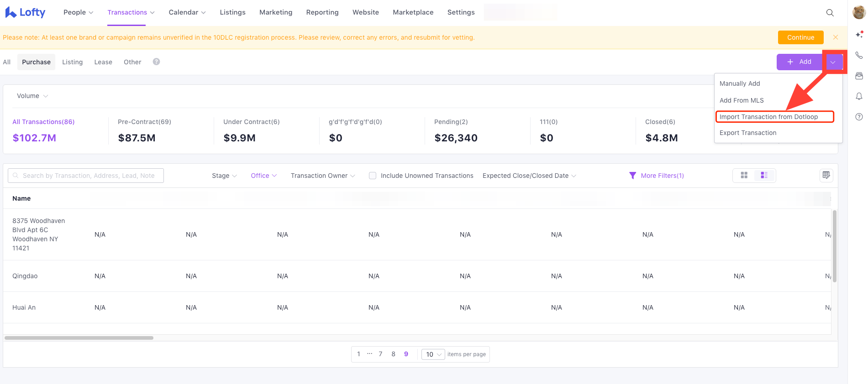Open the column customization table icon
This screenshot has height=384, width=868.
826,175
